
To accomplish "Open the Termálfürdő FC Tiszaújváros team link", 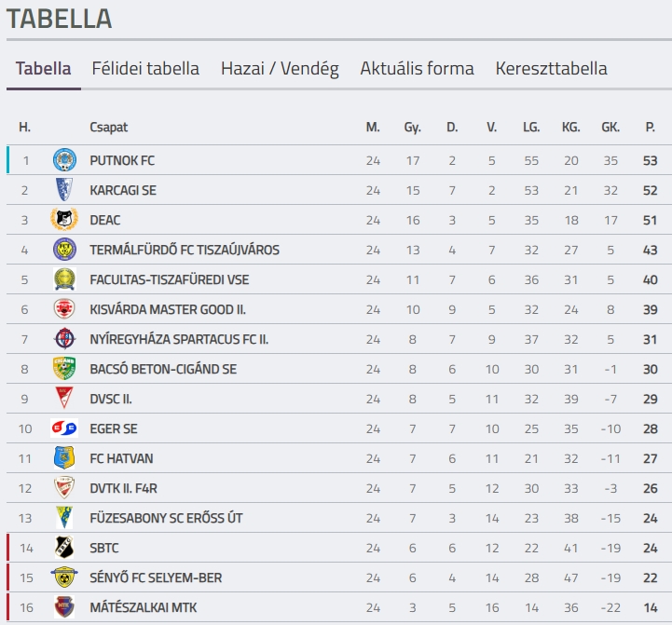I will (x=185, y=250).
